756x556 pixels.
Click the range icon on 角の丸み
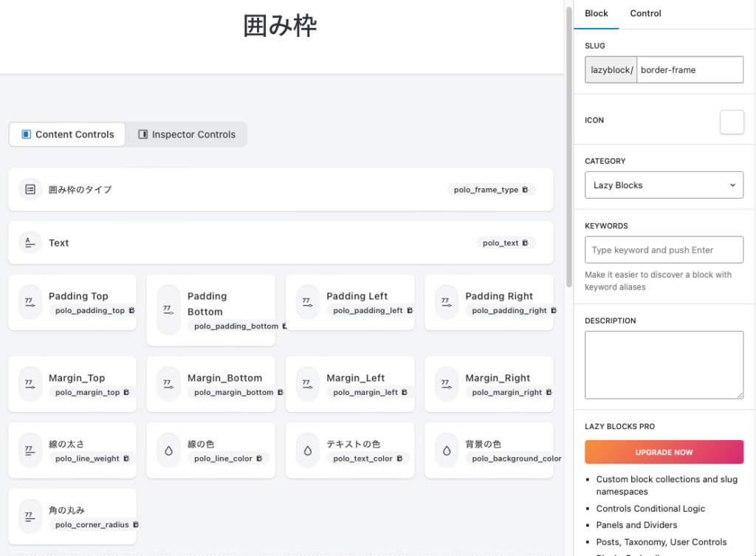[x=30, y=516]
